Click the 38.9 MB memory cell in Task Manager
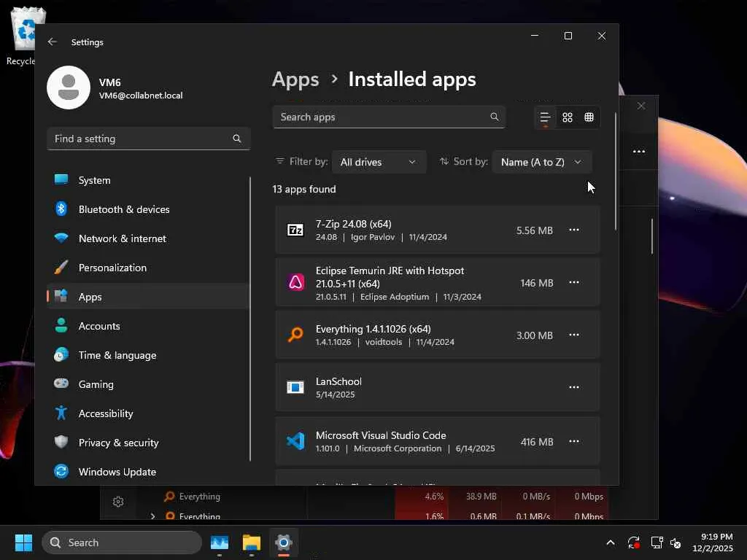This screenshot has width=747, height=560. point(481,496)
